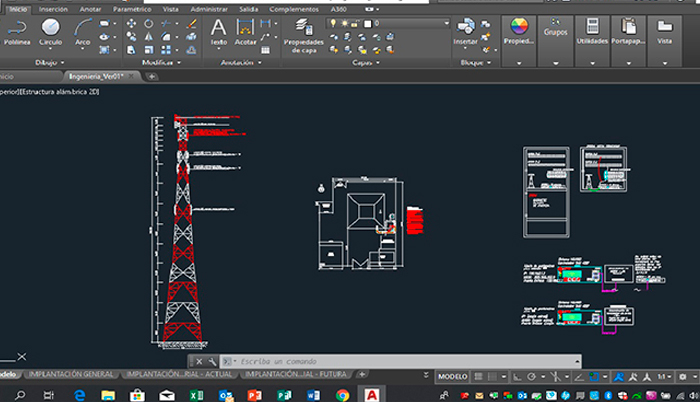This screenshot has width=700, height=402.
Task: Switch to the Insertar ribbon tab
Action: coord(53,8)
